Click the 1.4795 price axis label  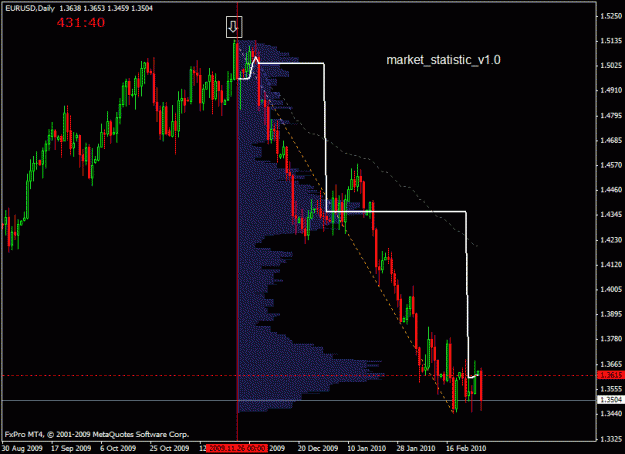tap(611, 116)
